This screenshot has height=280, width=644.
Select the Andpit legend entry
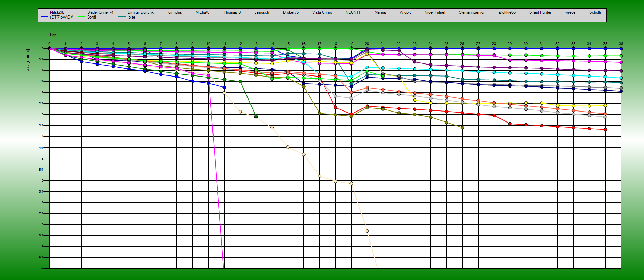(x=401, y=12)
